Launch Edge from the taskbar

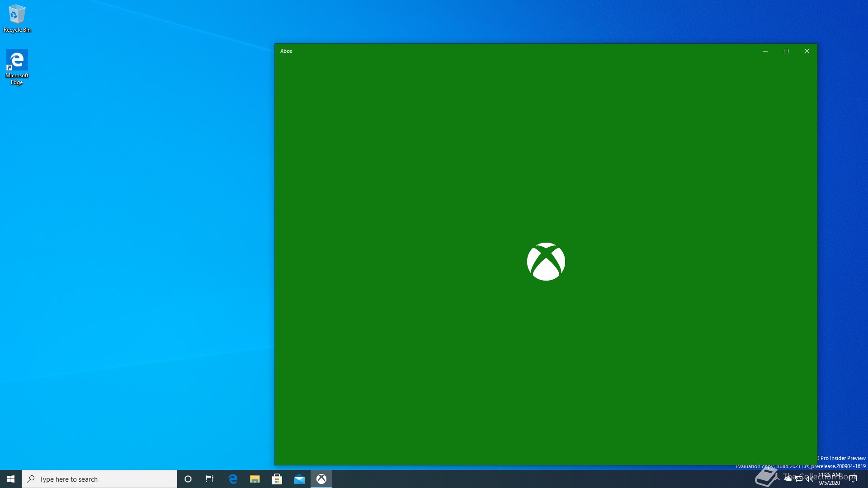tap(233, 479)
